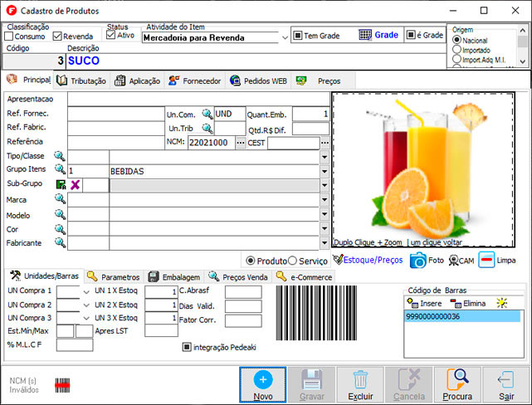Click the Limpa image clear icon
This screenshot has height=405, width=532.
[487, 260]
